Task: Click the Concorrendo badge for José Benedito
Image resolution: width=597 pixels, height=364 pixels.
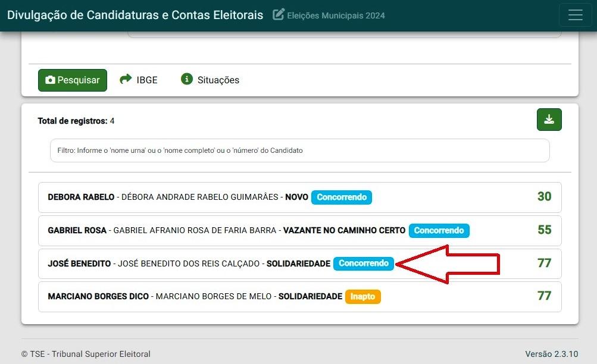Action: [364, 263]
